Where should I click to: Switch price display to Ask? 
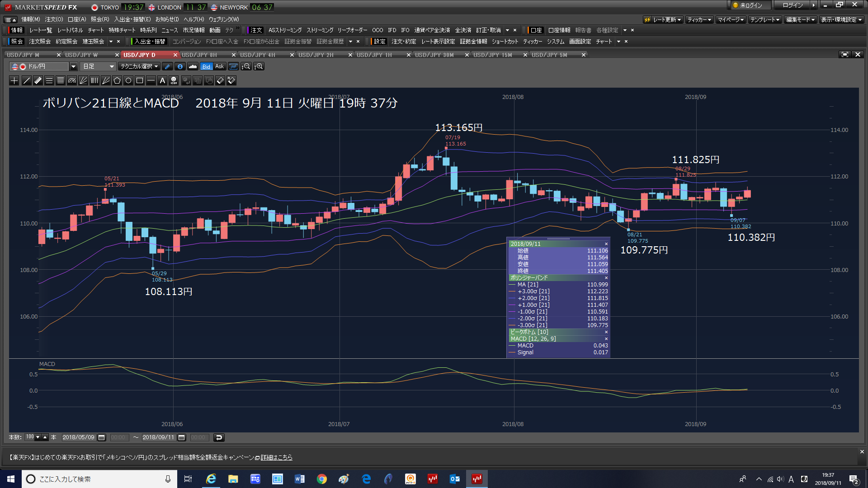click(219, 66)
